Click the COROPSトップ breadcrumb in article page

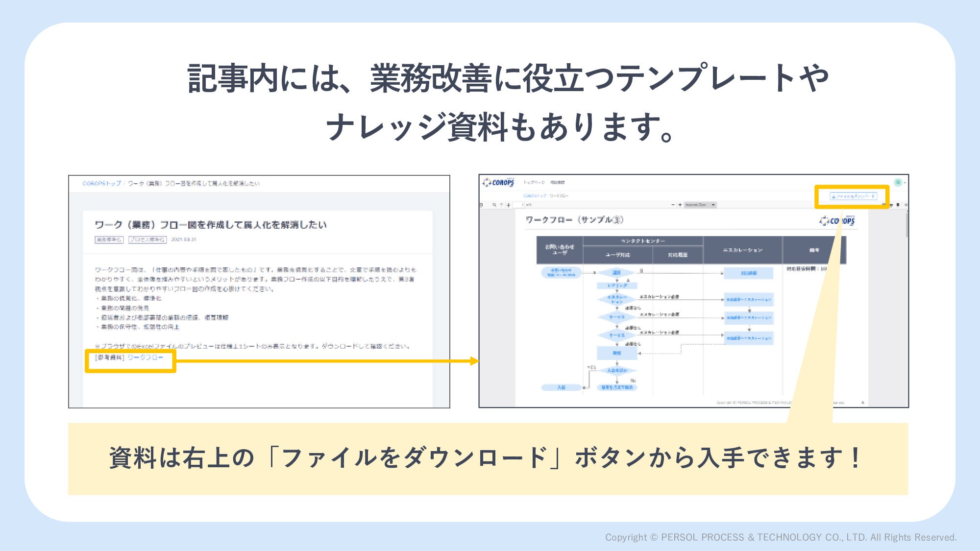click(101, 183)
